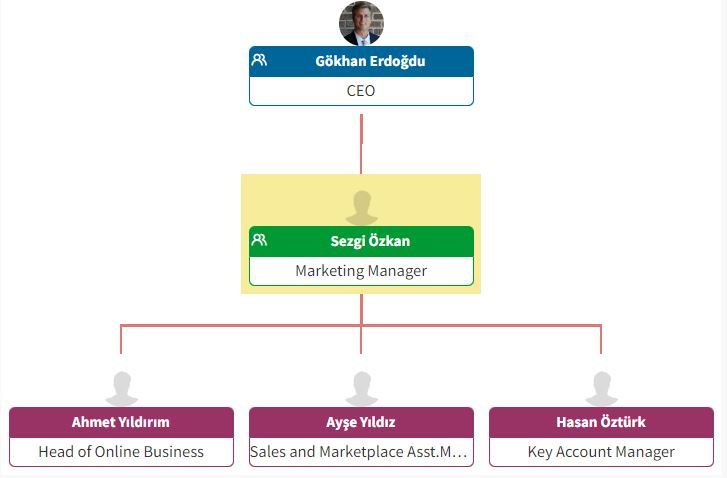Click the CEO title field

click(x=361, y=91)
